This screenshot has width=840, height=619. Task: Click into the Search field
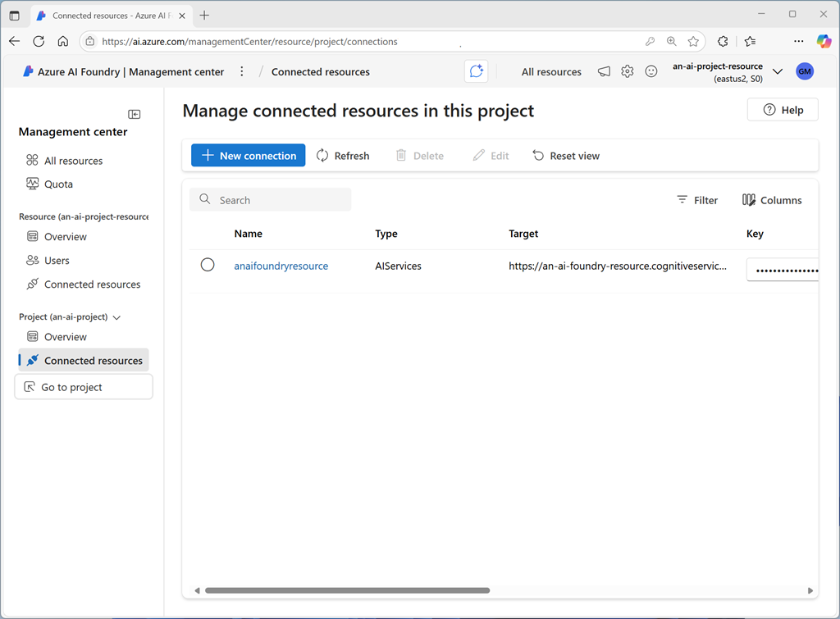click(271, 200)
